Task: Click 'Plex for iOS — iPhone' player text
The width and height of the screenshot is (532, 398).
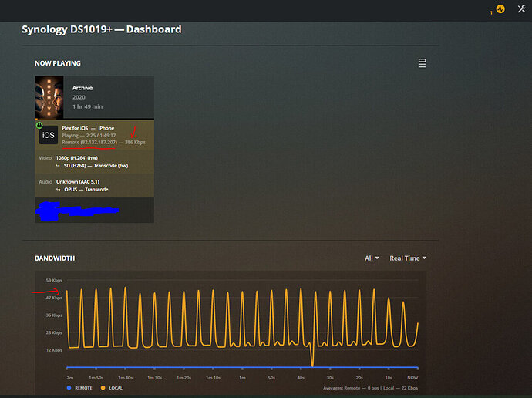Action: point(88,128)
